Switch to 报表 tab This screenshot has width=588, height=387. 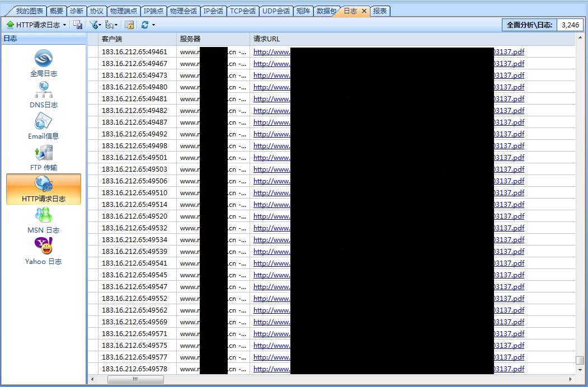point(380,11)
